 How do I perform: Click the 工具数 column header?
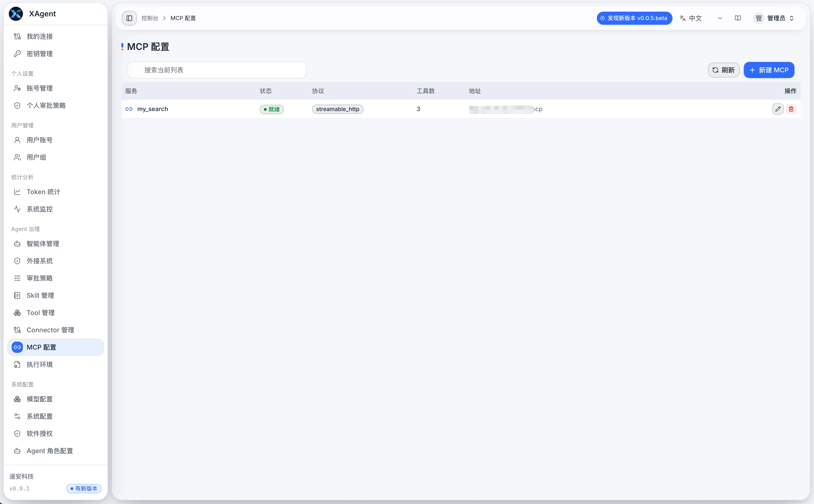[425, 91]
